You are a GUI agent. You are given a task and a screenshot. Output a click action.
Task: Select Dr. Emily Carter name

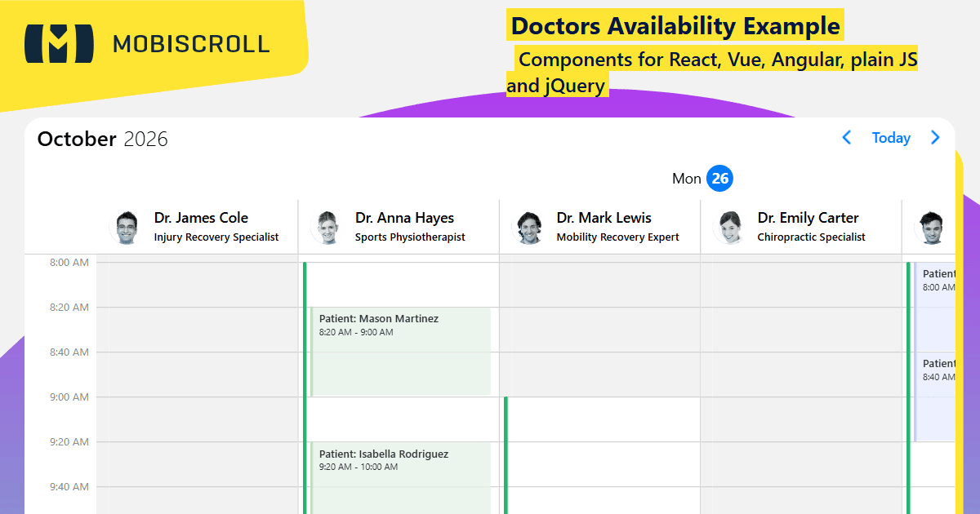[x=808, y=218]
